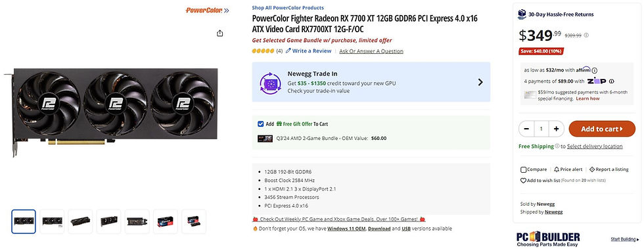Expand the Newegg Trade In arrow

coord(480,82)
